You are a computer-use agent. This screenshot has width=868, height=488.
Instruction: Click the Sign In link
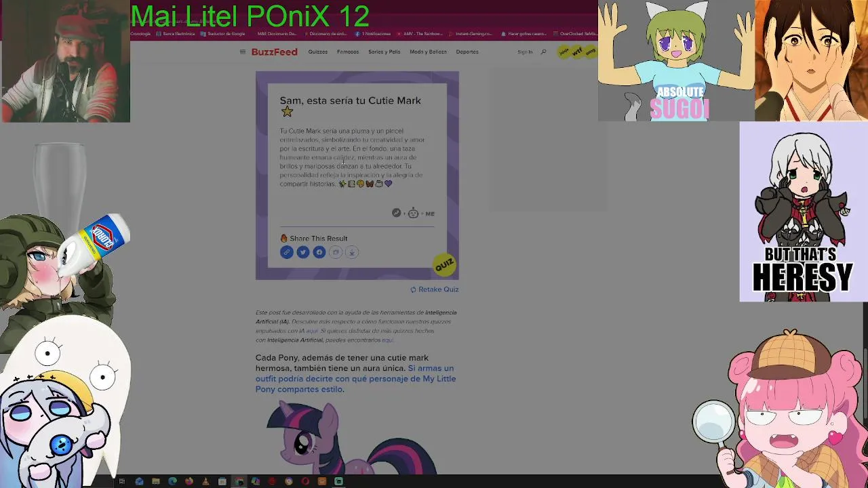(525, 52)
